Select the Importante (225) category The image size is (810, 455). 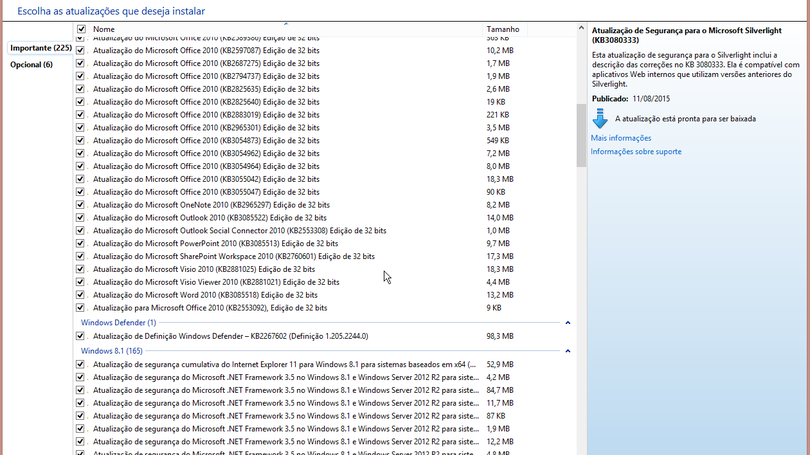point(41,48)
